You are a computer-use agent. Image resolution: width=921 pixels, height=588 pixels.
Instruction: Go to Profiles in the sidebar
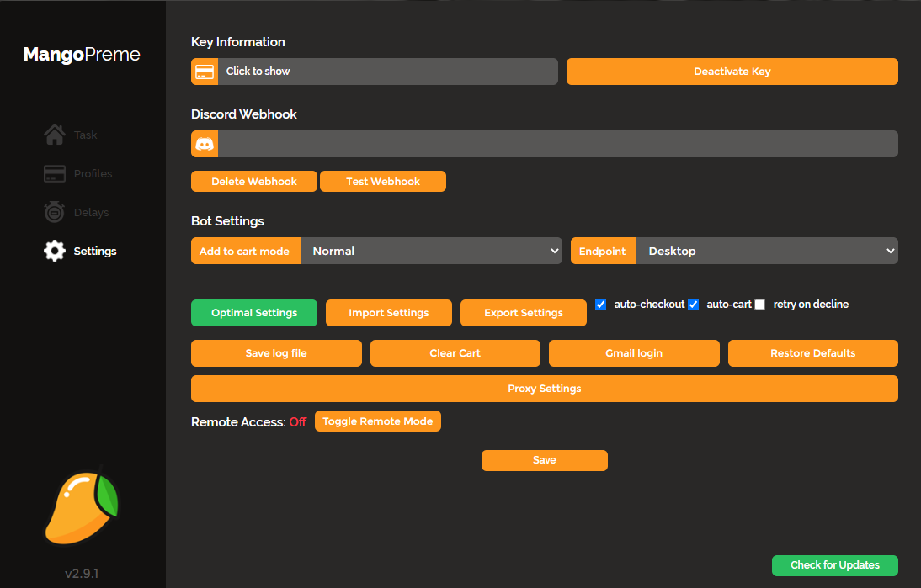pos(93,174)
